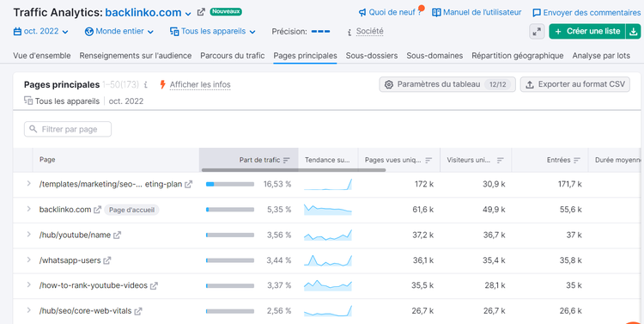Screen dimensions: 644x324
Task: Click the 26,6 k entries value
Action: click(570, 311)
